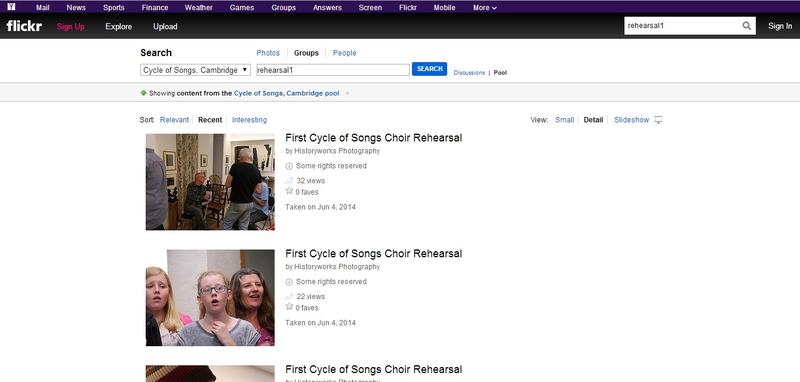Screen dimensions: 800x382
Task: Click the slideshow screen icon beside Slideshow
Action: coord(658,120)
